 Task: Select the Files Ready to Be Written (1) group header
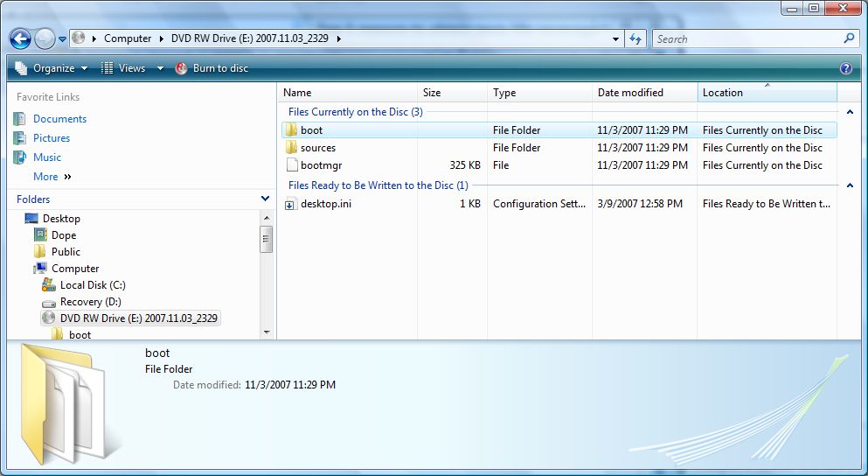coord(378,185)
